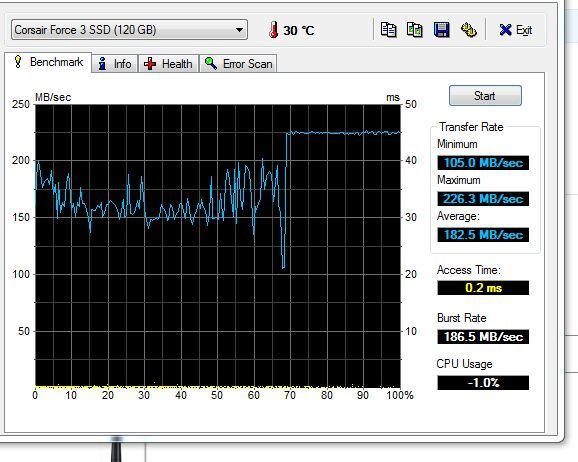578x462 pixels.
Task: Open the Info tab
Action: point(115,64)
